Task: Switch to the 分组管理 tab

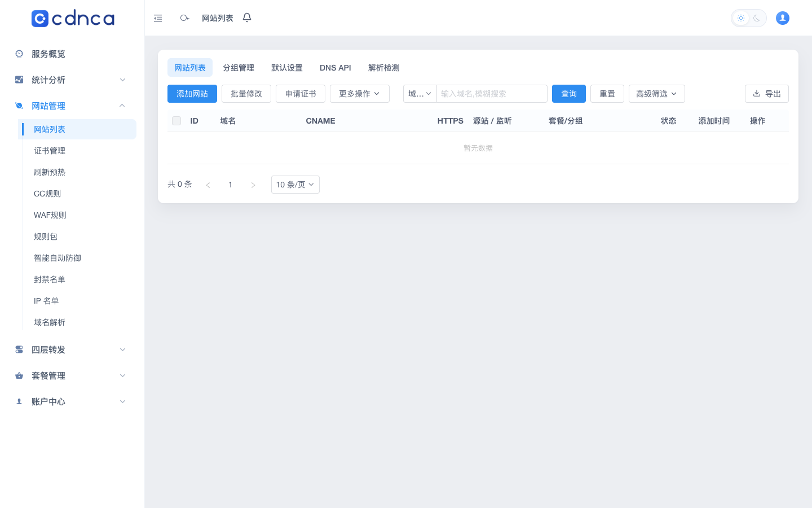Action: tap(239, 68)
